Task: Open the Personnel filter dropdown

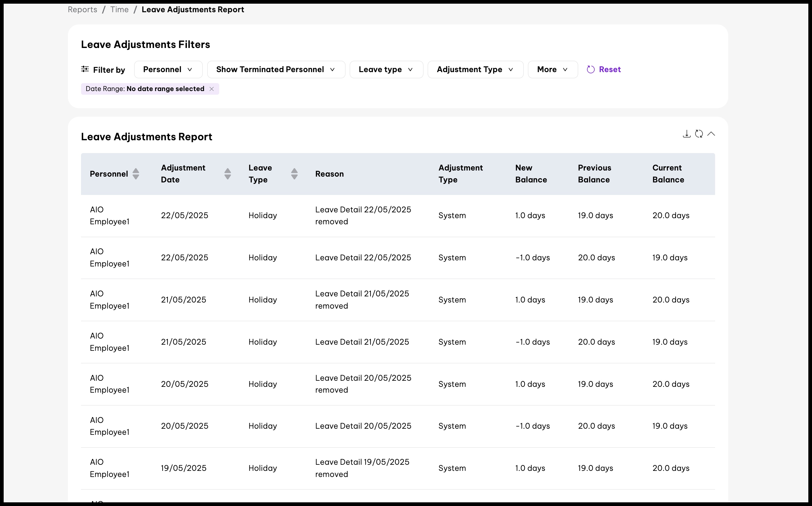Action: click(x=168, y=70)
